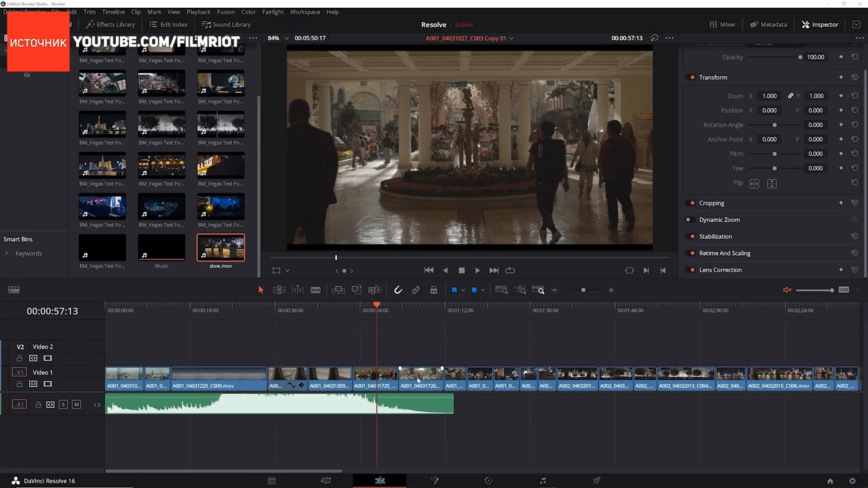Toggle loop playback button
Viewport: 868px width, 488px height.
point(510,270)
